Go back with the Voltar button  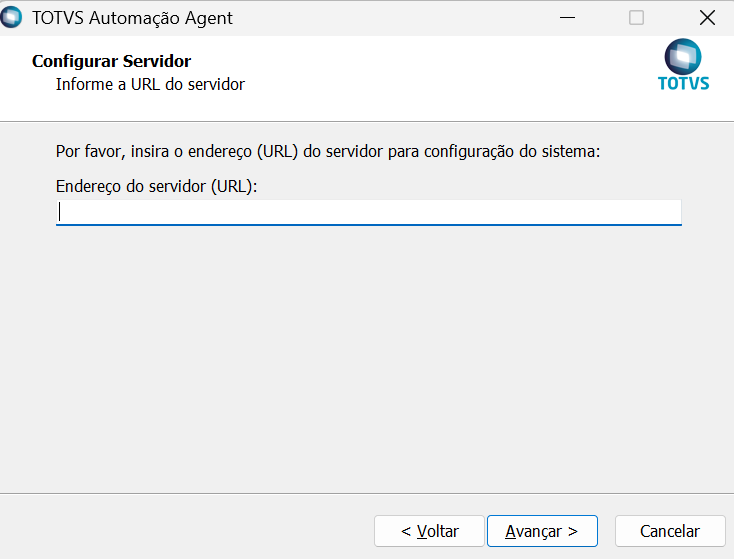(x=429, y=531)
